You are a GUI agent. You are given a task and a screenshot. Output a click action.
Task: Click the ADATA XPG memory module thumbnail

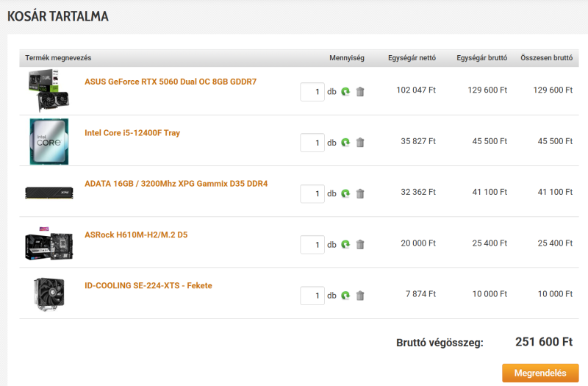tap(49, 193)
